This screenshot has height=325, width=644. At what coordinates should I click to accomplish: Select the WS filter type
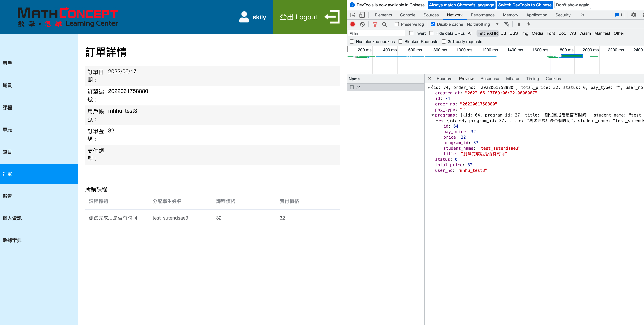[573, 33]
